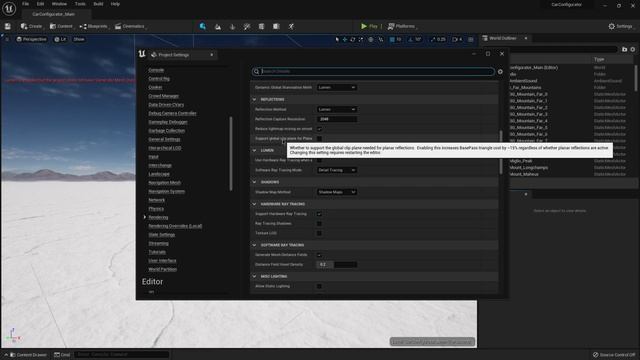Select the mesh paint mode icon
Image resolution: width=640 pixels, height=360 pixels.
point(247,27)
